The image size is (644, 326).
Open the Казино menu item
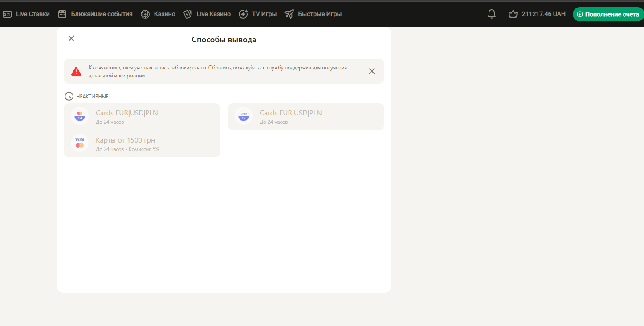pos(164,14)
